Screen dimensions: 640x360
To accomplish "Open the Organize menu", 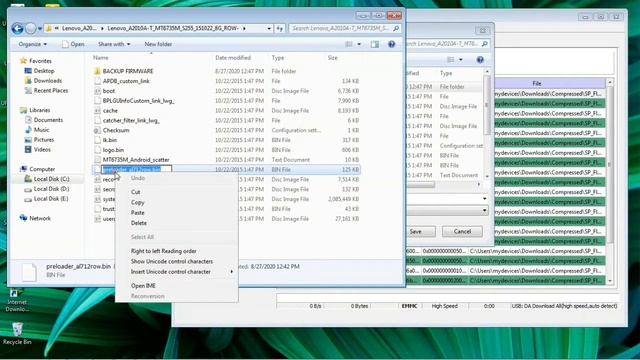I will pyautogui.click(x=33, y=44).
